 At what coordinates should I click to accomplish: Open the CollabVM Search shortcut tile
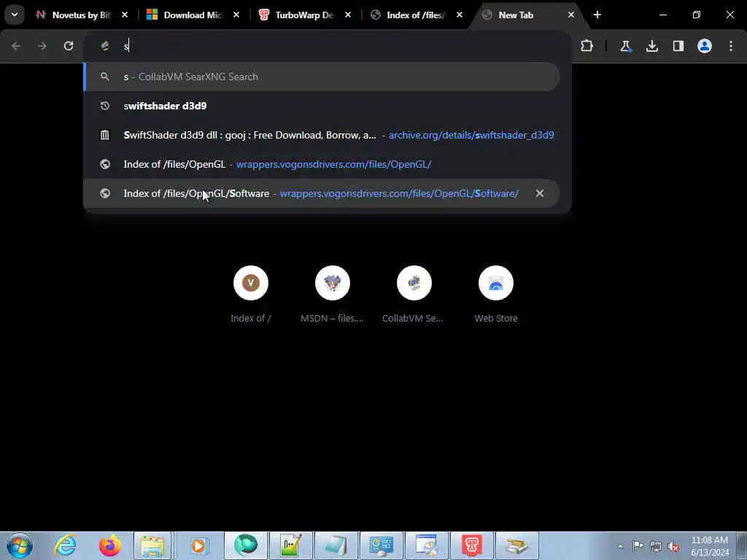tap(414, 295)
